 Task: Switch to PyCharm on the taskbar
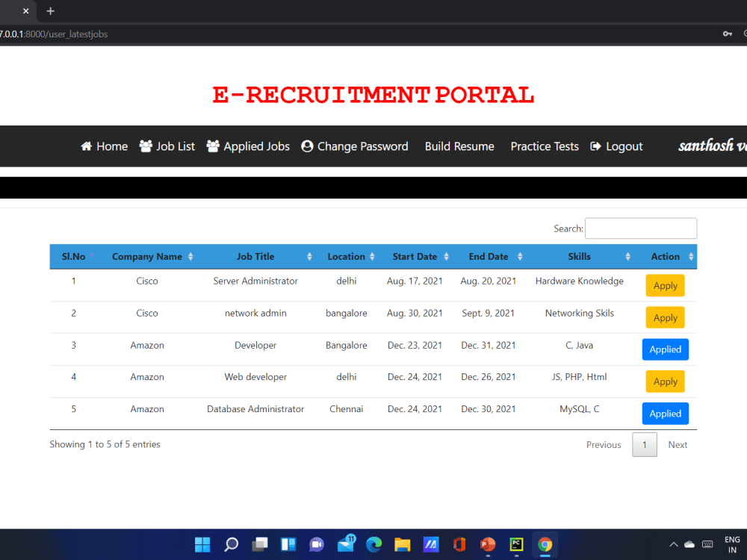516,544
